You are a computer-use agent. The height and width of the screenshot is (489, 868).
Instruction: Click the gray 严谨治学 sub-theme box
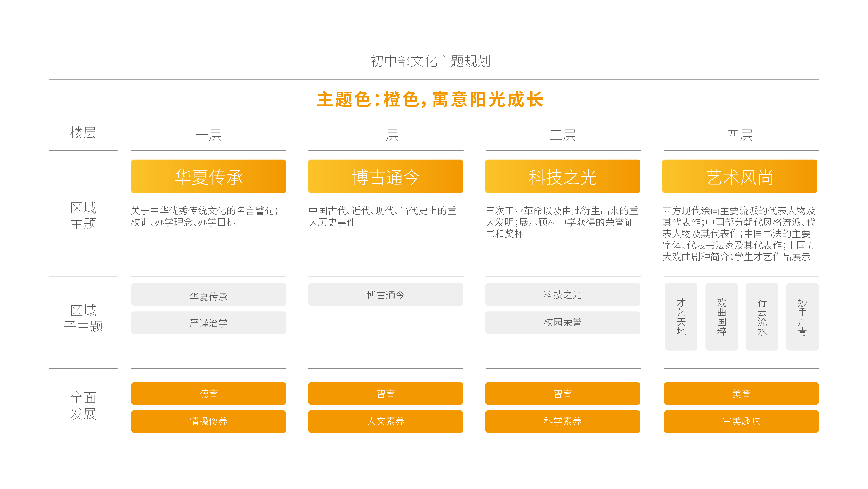(208, 323)
